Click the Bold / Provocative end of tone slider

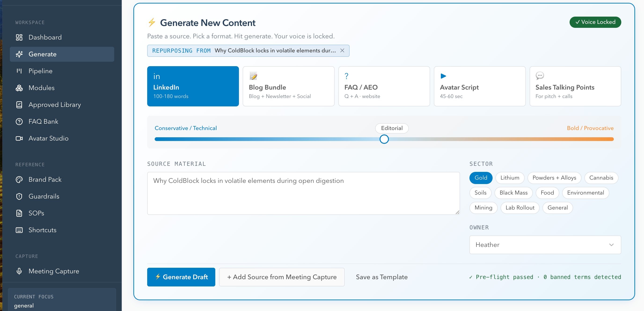(590, 128)
